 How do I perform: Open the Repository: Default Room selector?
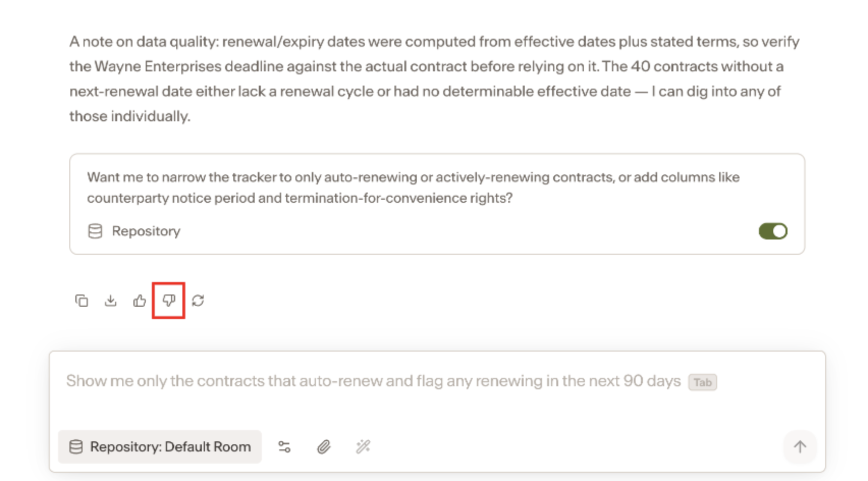[160, 447]
